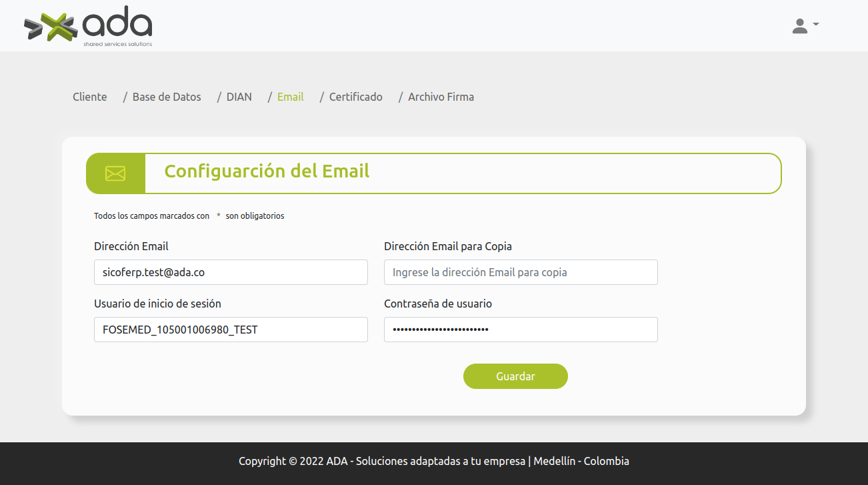Image resolution: width=868 pixels, height=485 pixels.
Task: Click the envelope icon beside the title
Action: [x=115, y=173]
